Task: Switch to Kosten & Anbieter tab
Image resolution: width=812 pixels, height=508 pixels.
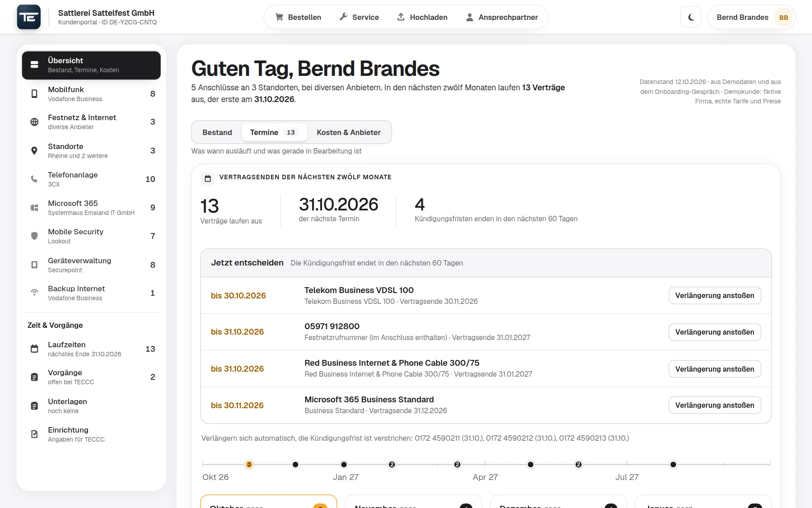Action: pos(348,132)
